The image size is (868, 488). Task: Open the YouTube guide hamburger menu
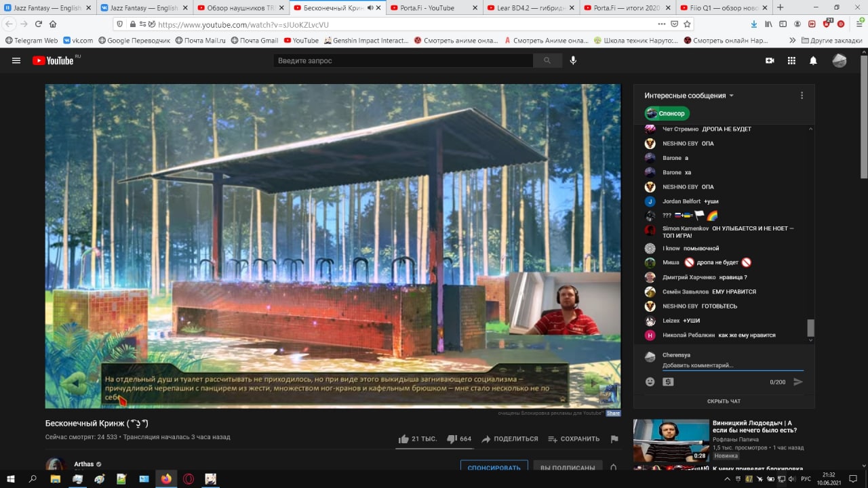click(x=16, y=60)
